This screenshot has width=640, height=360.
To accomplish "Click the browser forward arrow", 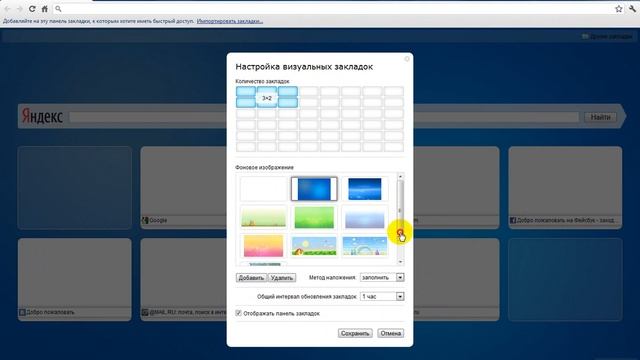I will [20, 8].
